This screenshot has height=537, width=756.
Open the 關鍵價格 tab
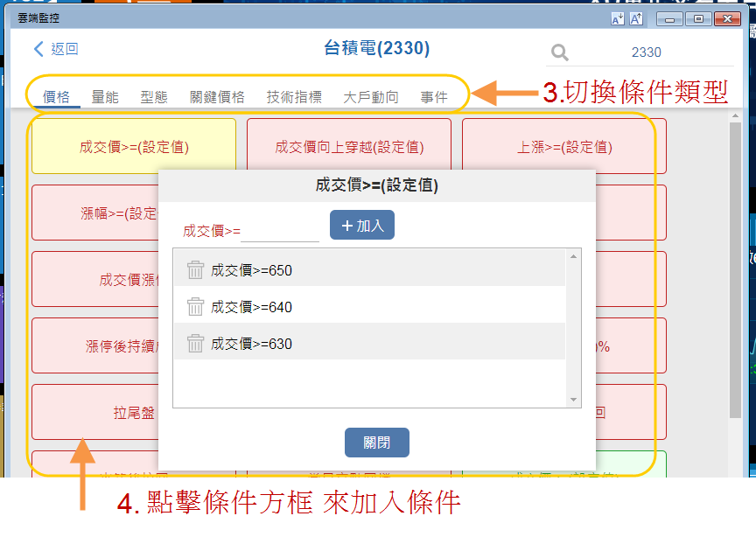coord(217,97)
